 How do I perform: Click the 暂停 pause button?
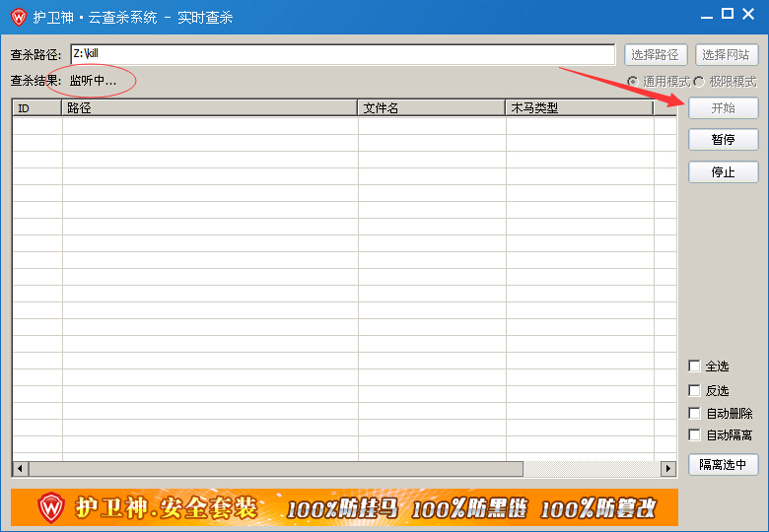(x=724, y=140)
